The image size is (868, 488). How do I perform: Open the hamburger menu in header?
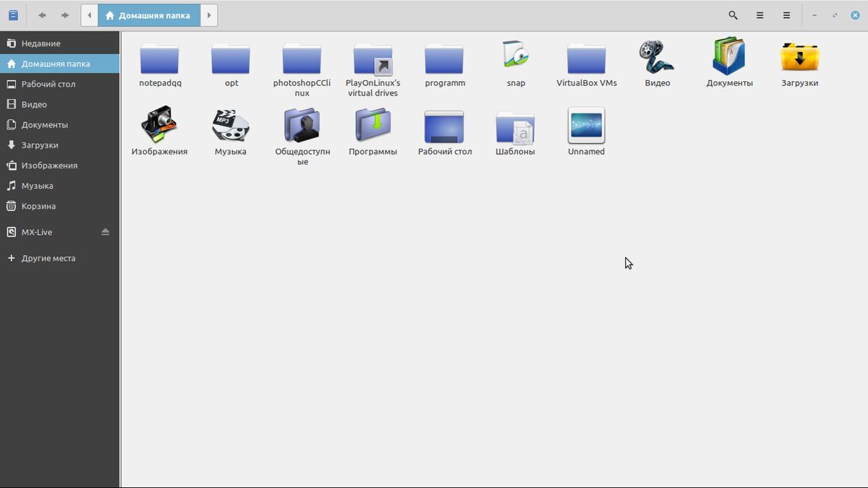786,15
